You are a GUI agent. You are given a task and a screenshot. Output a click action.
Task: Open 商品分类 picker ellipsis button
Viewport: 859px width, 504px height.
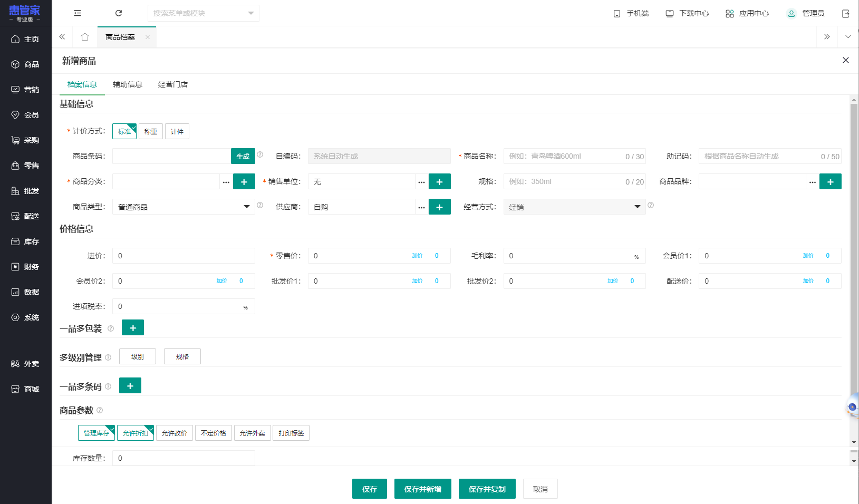click(x=226, y=181)
